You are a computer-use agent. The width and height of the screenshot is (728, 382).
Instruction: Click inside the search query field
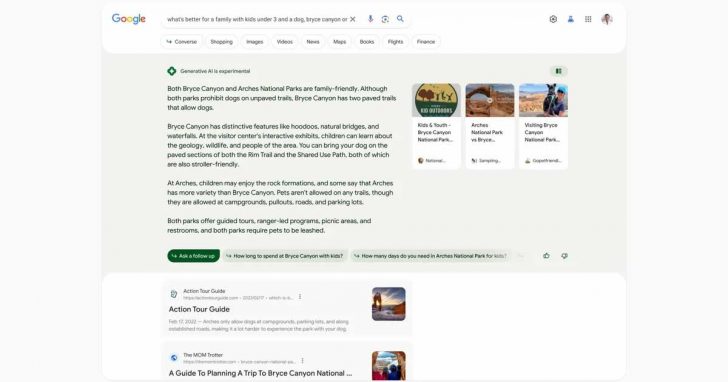257,19
